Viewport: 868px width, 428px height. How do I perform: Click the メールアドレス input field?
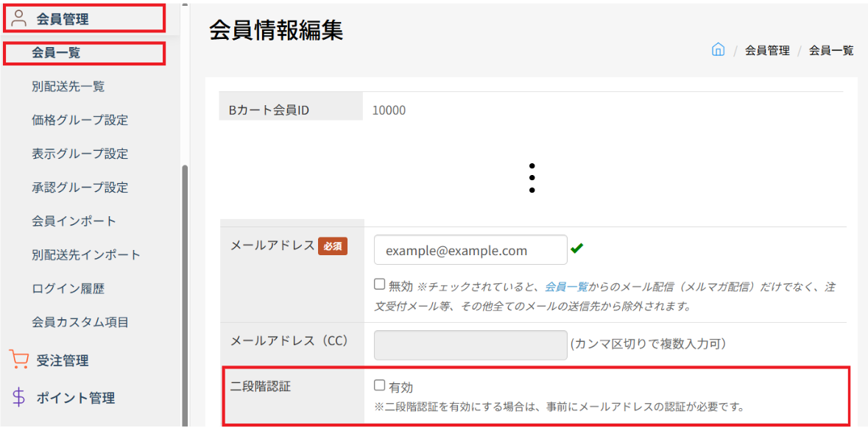tap(470, 250)
